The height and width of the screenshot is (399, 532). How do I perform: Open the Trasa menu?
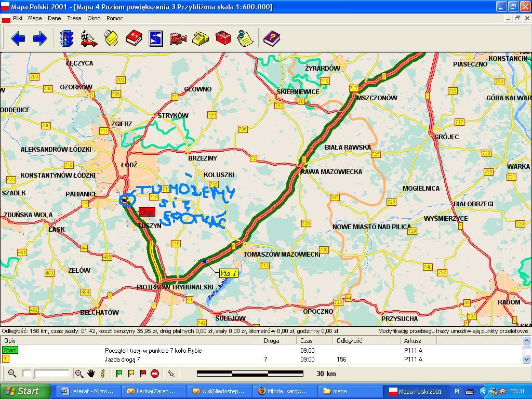[x=74, y=18]
